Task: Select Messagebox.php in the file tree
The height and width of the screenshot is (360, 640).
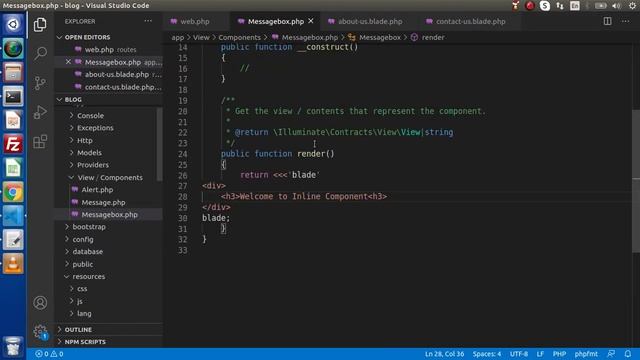Action: (x=109, y=215)
